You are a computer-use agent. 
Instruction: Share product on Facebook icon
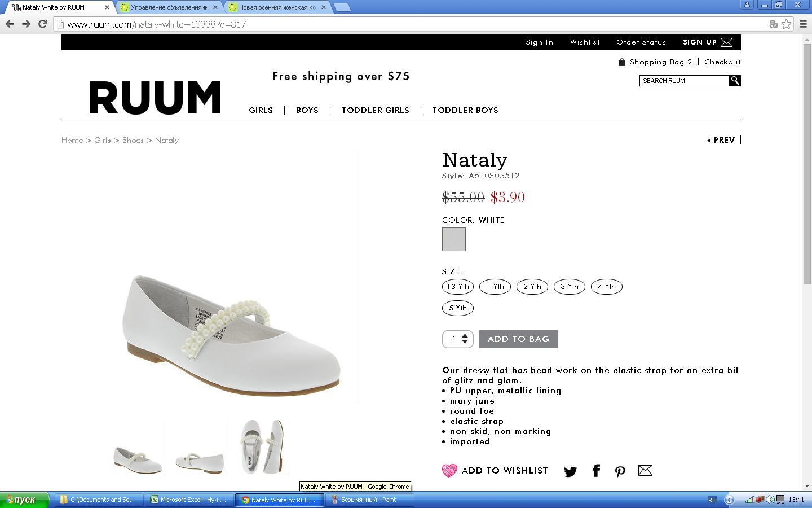[x=596, y=471]
